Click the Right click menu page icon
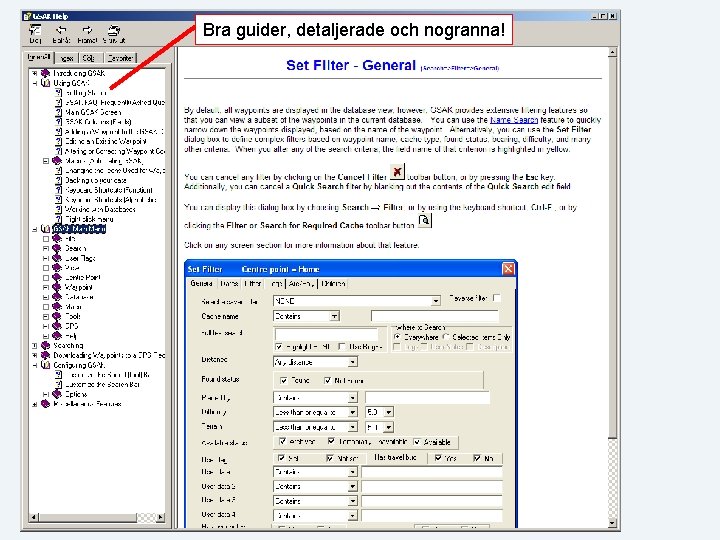720x540 pixels. click(58, 219)
